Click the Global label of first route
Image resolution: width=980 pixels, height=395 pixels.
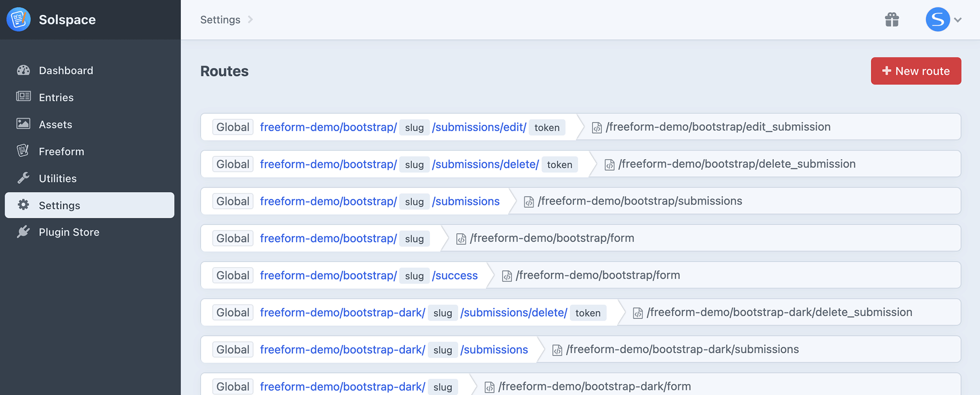click(x=233, y=127)
